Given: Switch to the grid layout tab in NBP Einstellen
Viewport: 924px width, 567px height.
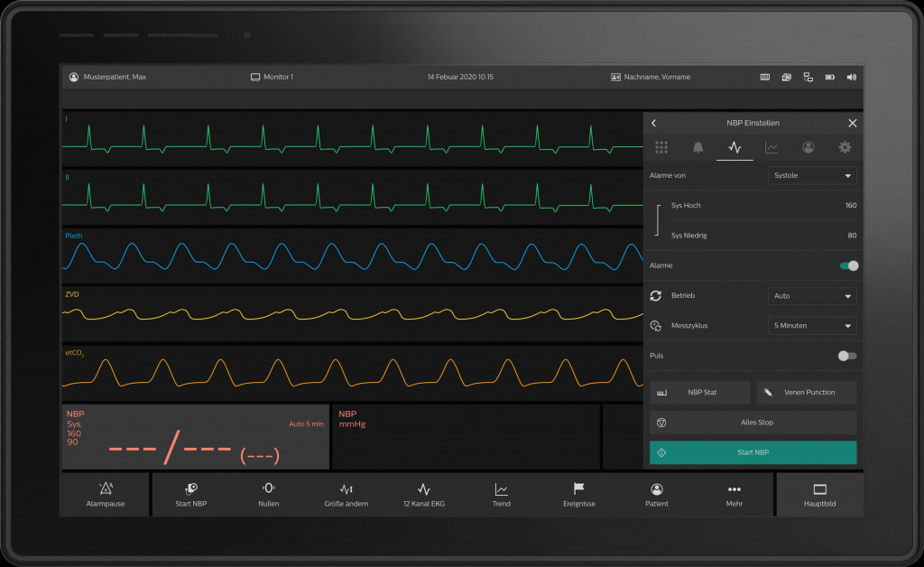Looking at the screenshot, I should (x=661, y=147).
